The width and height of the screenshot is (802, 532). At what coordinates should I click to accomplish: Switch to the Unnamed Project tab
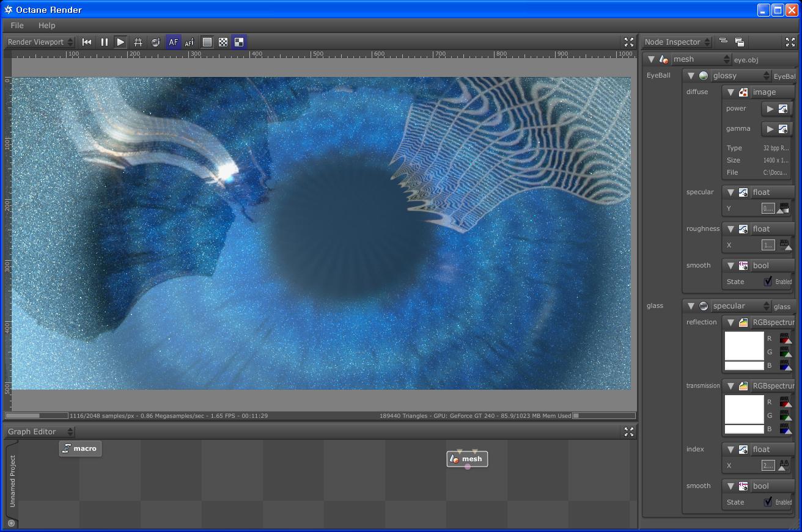(x=12, y=481)
